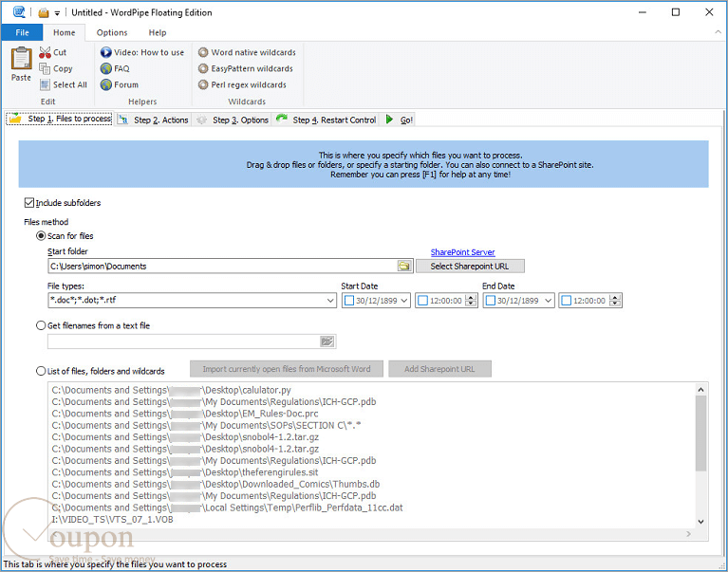Viewport: 728px width, 572px height.
Task: Click file list scrollbar down arrow
Action: (700, 522)
